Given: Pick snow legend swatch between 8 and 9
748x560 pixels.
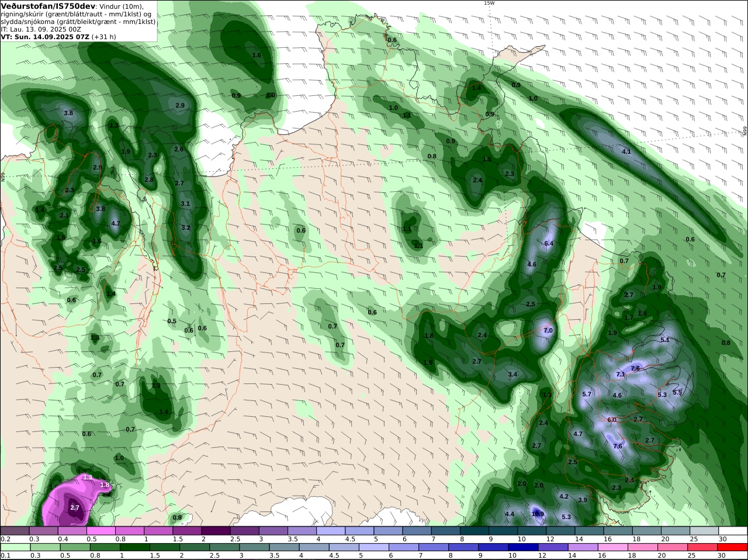Looking at the screenshot, I should pyautogui.click(x=475, y=530).
